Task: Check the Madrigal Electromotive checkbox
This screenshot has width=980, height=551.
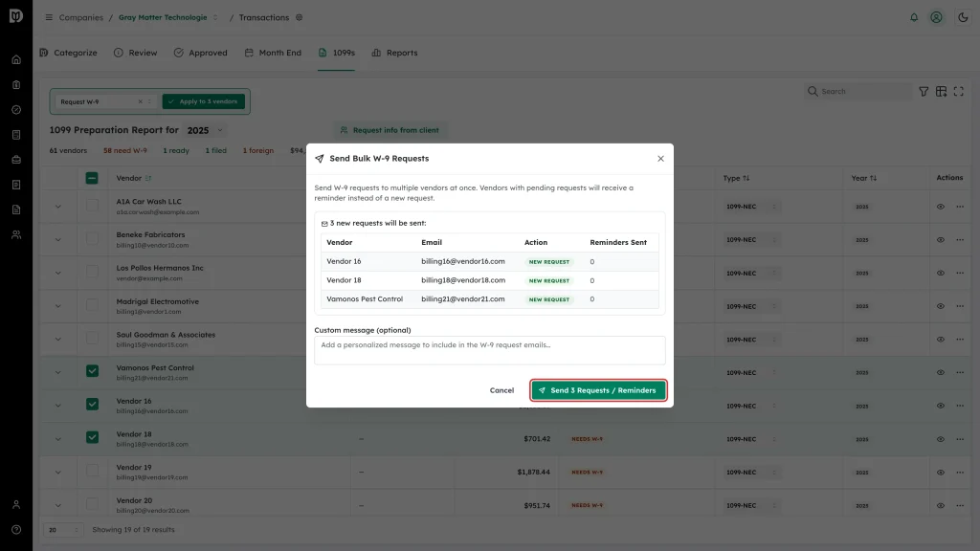Action: coord(92,305)
